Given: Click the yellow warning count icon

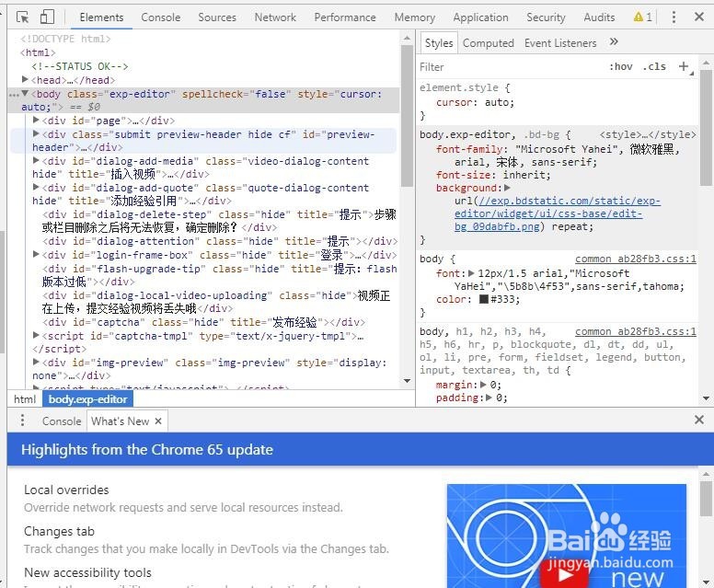Looking at the screenshot, I should click(x=642, y=17).
